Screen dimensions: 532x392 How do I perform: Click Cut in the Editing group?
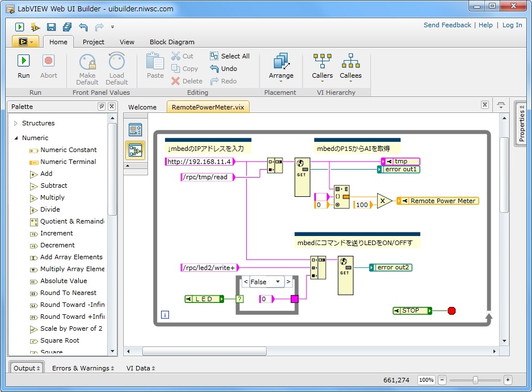tap(183, 56)
